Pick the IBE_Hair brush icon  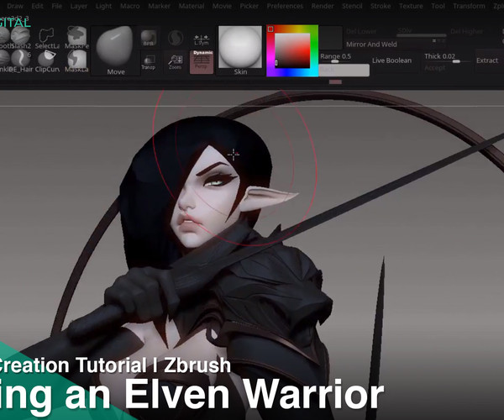pyautogui.click(x=21, y=61)
